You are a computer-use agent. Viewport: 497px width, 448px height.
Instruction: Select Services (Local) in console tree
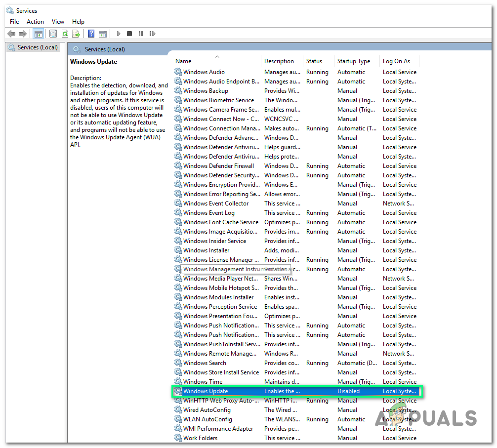pyautogui.click(x=38, y=47)
